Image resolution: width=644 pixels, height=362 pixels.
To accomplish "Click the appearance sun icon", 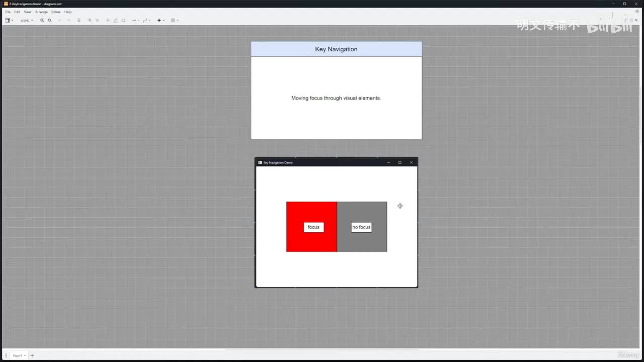I will pos(637,12).
